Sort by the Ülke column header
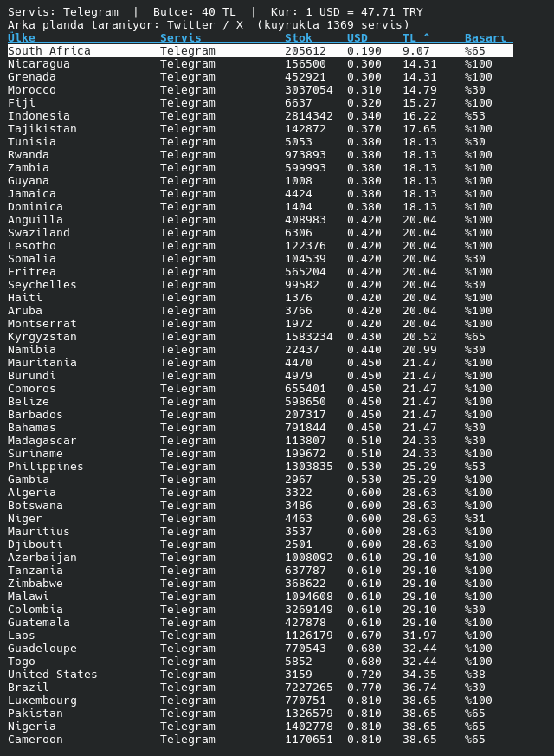 point(22,37)
